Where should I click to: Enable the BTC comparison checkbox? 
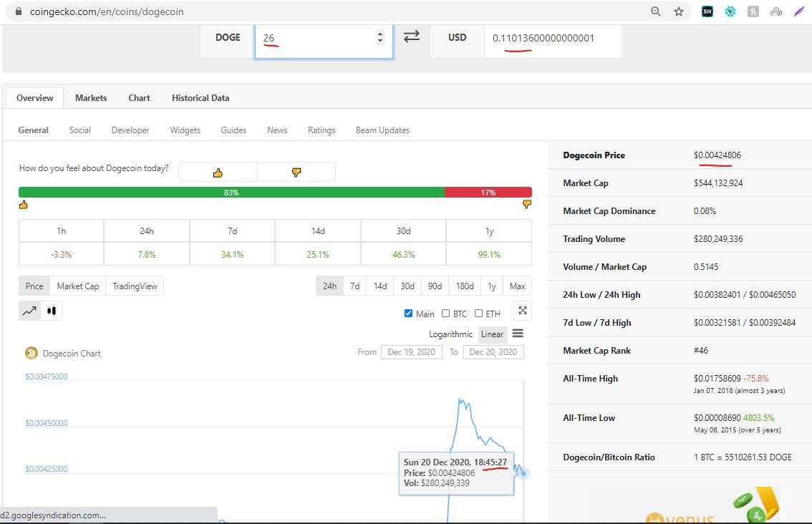coord(445,314)
